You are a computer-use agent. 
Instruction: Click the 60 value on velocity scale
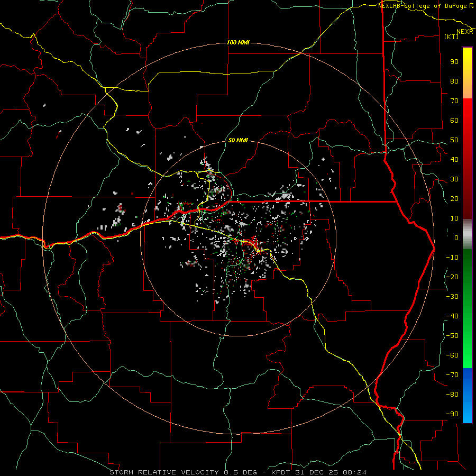click(x=454, y=121)
